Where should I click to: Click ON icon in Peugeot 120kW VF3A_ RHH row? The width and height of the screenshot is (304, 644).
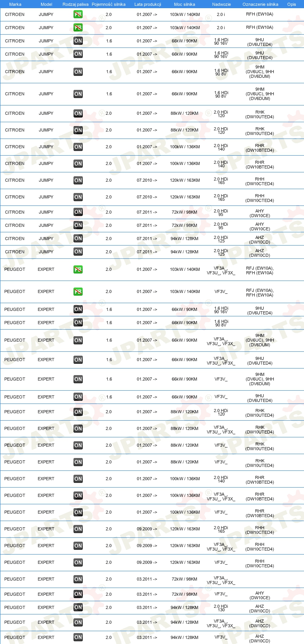pyautogui.click(x=78, y=546)
